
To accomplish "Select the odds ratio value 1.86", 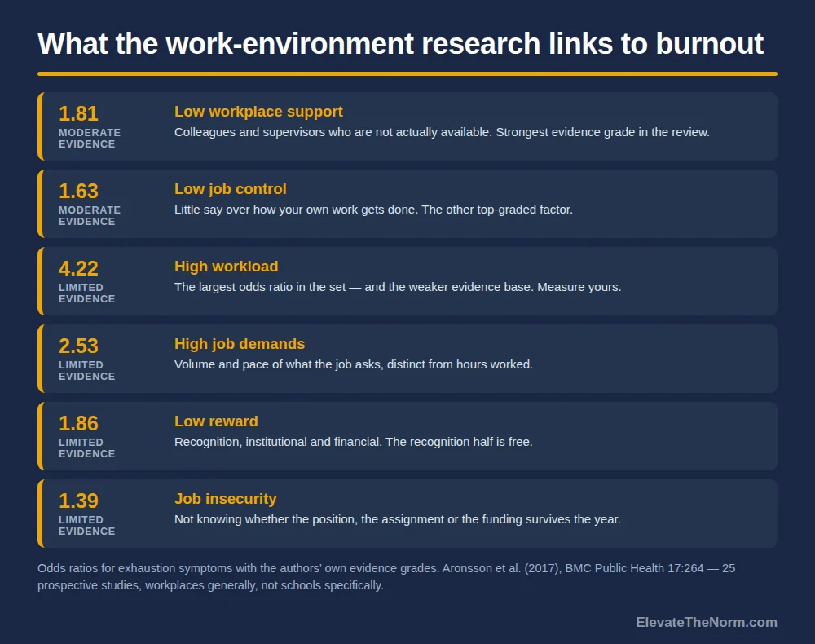I will (x=78, y=424).
